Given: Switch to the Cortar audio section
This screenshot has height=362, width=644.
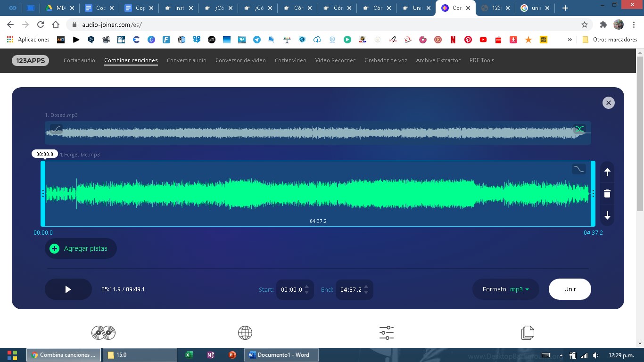Looking at the screenshot, I should point(79,60).
